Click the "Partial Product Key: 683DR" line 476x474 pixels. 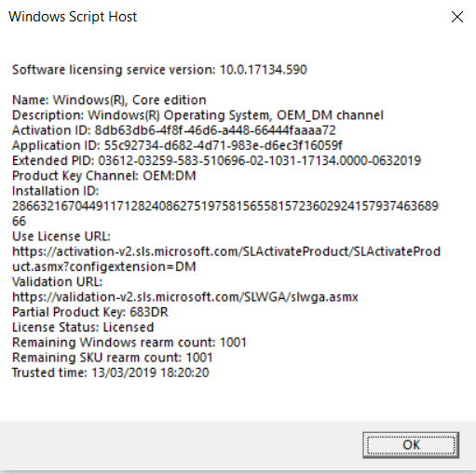click(90, 312)
